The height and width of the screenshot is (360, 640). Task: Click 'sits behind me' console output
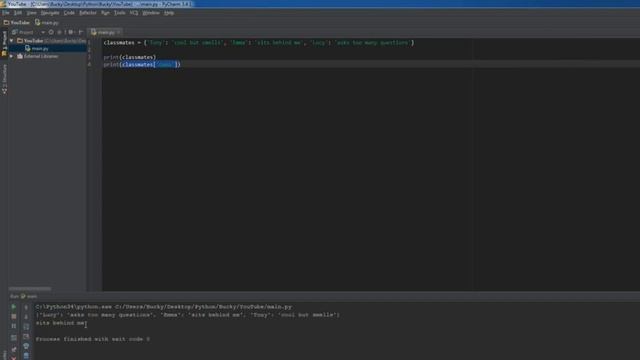(x=60, y=323)
